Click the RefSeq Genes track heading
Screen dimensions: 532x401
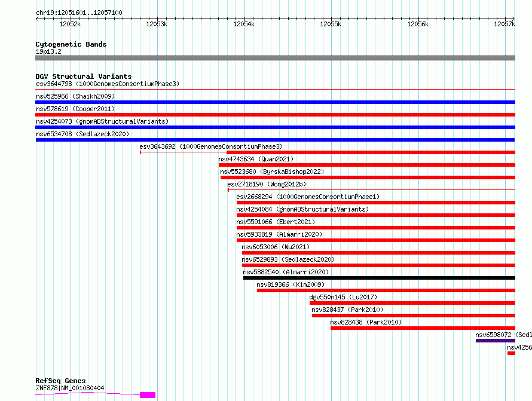(60, 381)
